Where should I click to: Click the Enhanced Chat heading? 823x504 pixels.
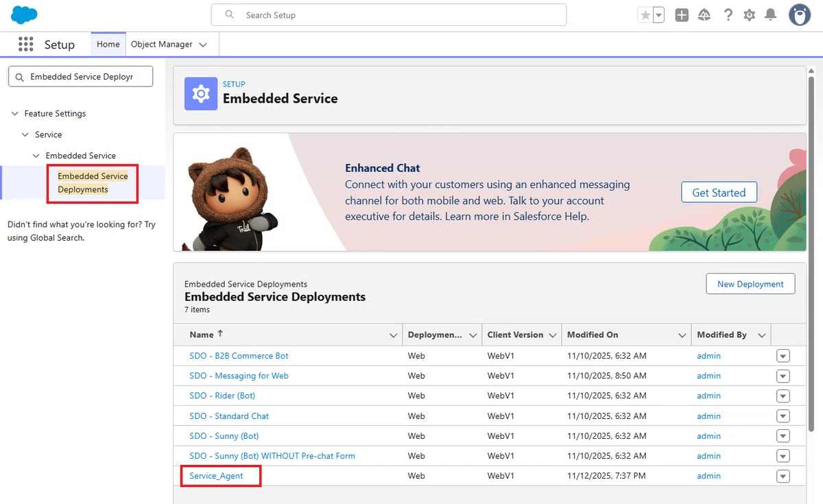(383, 168)
